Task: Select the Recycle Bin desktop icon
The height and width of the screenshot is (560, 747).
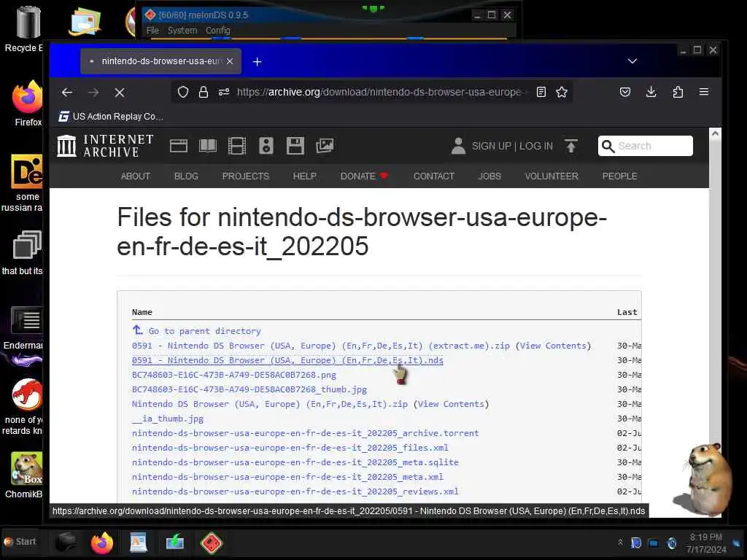Action: 26,28
